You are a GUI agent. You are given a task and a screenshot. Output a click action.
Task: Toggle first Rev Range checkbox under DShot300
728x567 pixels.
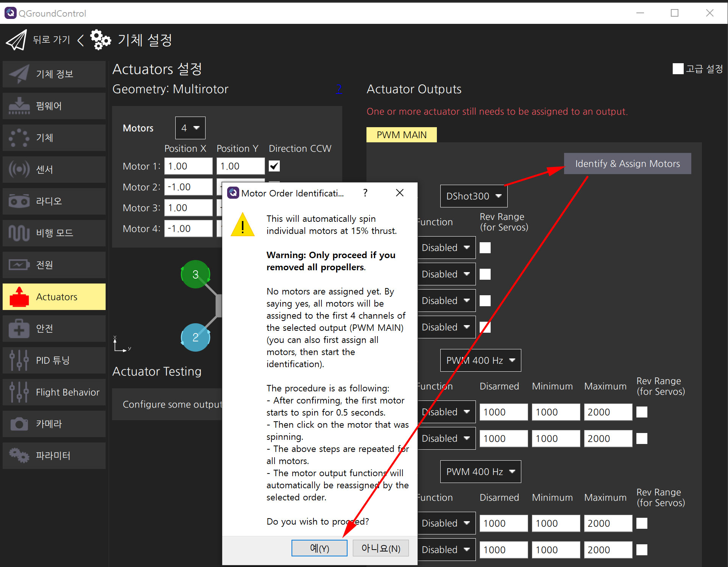485,248
